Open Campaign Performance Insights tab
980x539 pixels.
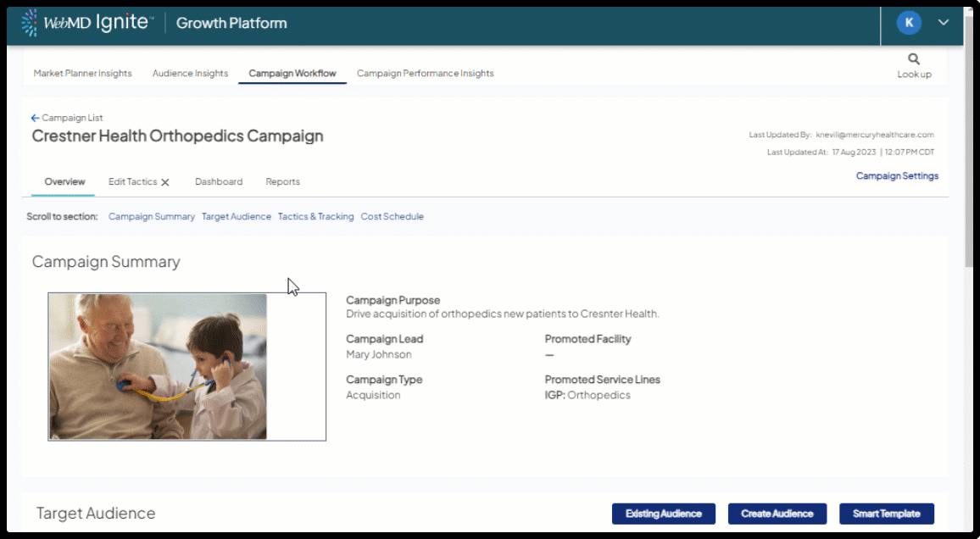pos(425,74)
